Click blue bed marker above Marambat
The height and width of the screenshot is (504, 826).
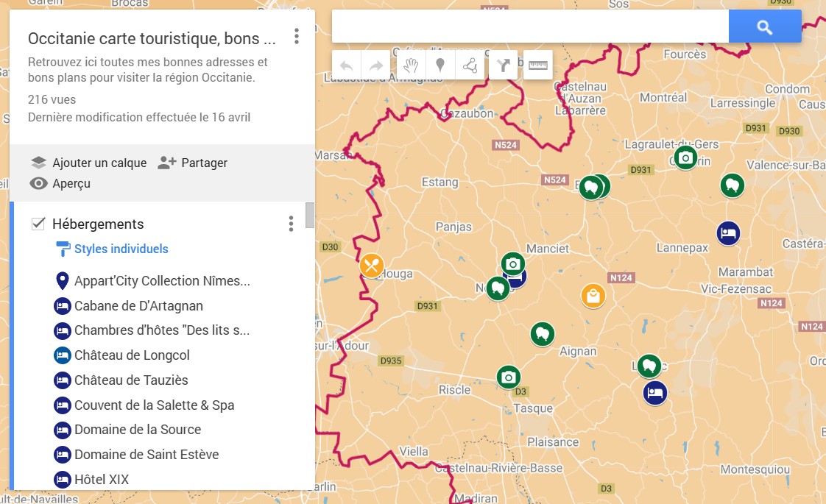pyautogui.click(x=728, y=233)
